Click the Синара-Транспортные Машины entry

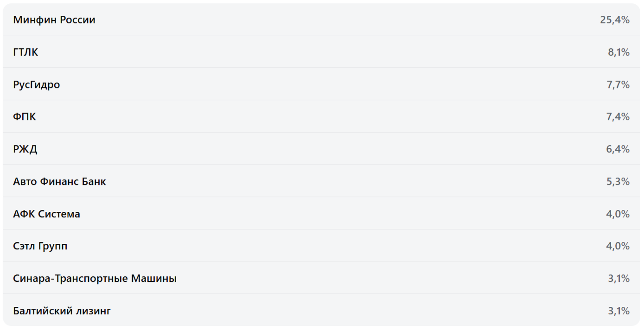pyautogui.click(x=95, y=279)
